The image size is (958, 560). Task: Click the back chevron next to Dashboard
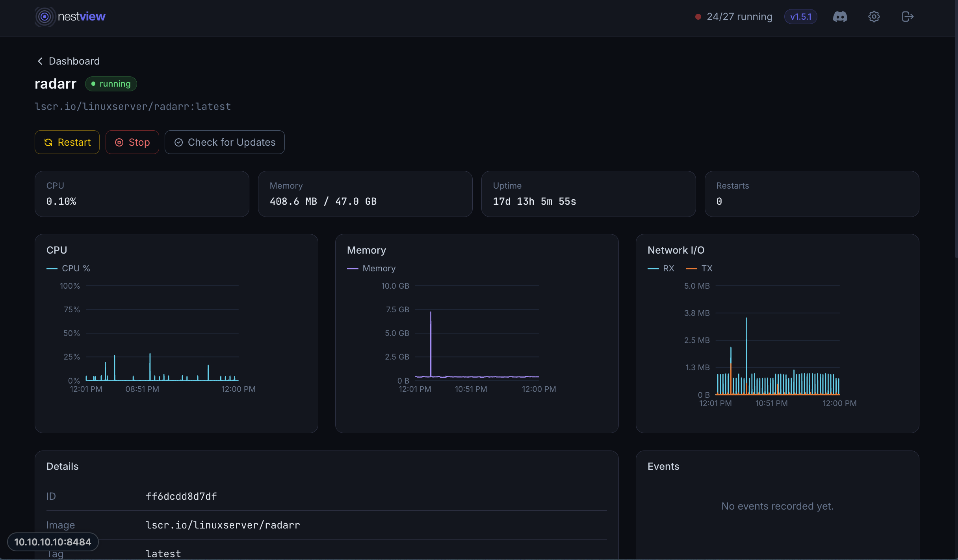(x=40, y=61)
